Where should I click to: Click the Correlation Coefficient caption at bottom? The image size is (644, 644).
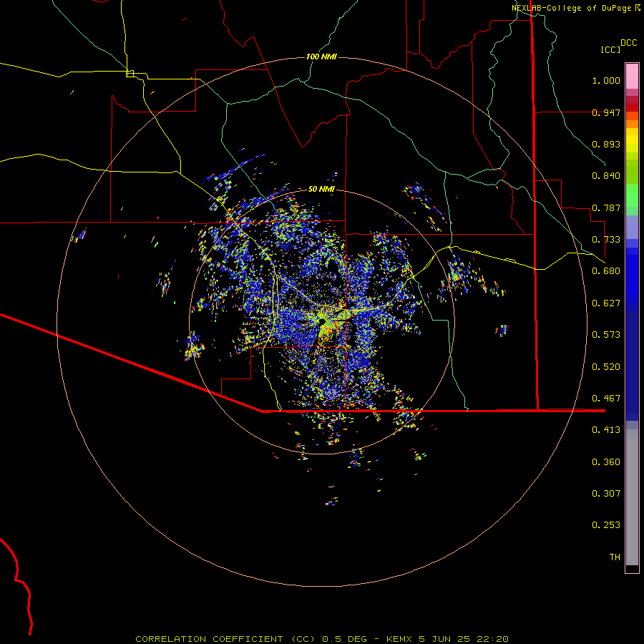322,639
